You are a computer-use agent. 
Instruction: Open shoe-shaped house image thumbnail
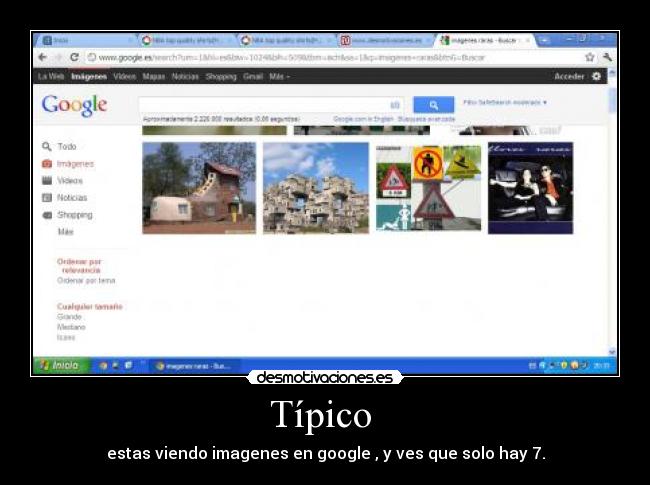click(x=199, y=188)
